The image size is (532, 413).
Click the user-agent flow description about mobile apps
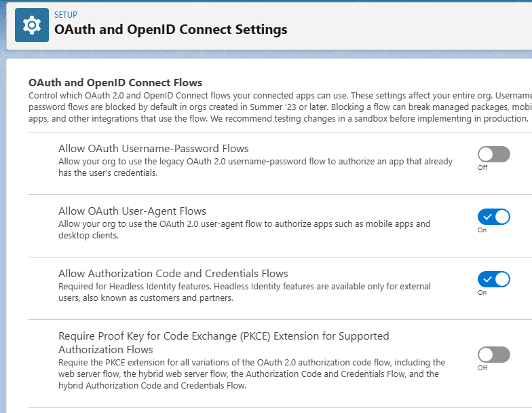point(244,230)
